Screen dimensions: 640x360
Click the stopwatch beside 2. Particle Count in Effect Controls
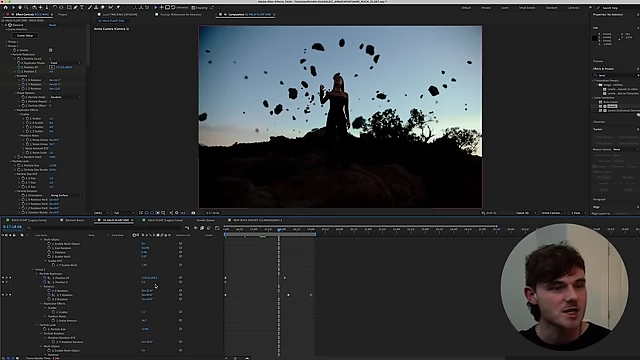(18, 59)
